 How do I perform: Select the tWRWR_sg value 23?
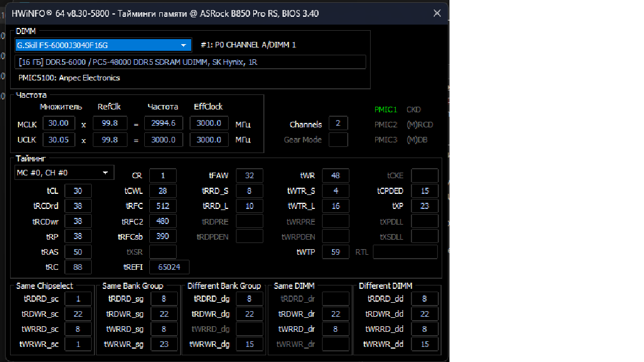click(x=164, y=344)
